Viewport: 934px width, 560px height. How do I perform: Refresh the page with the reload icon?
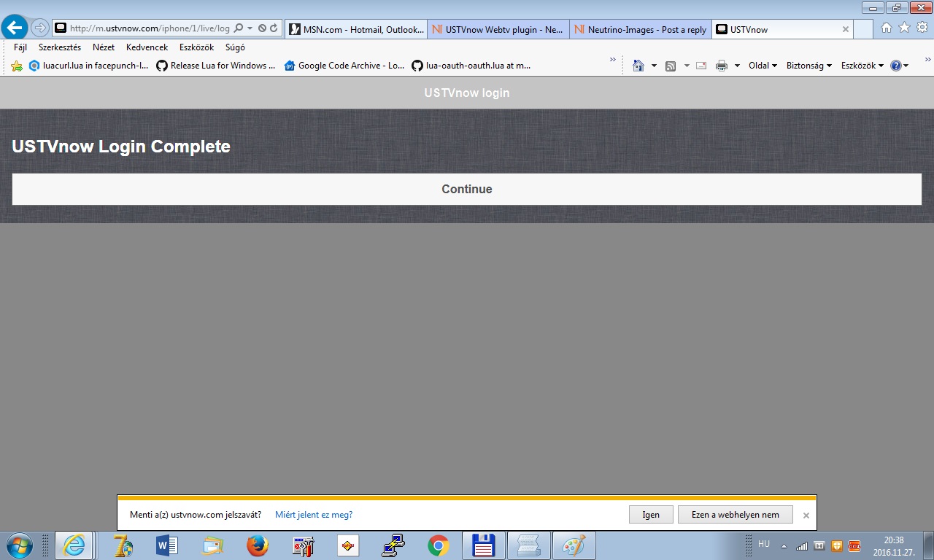[274, 28]
